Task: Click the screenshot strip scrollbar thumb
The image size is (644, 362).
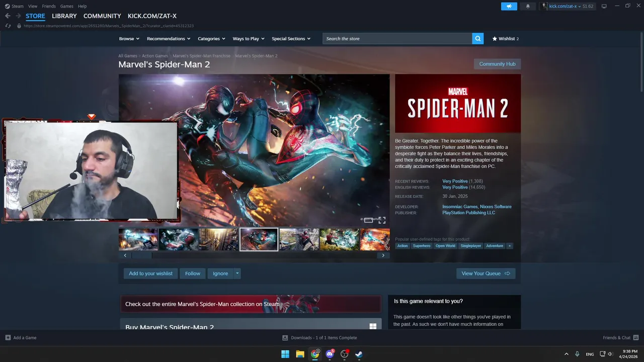Action: click(141, 255)
